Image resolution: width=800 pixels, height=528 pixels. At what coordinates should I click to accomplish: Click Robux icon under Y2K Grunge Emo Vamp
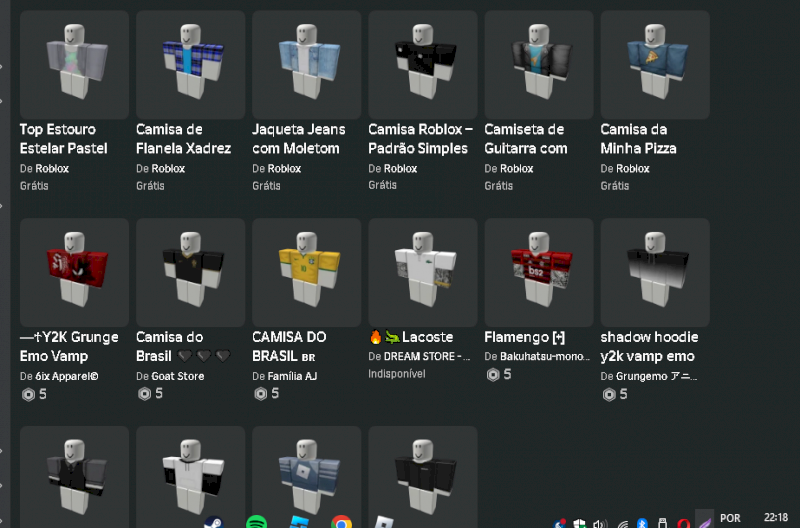pos(28,394)
